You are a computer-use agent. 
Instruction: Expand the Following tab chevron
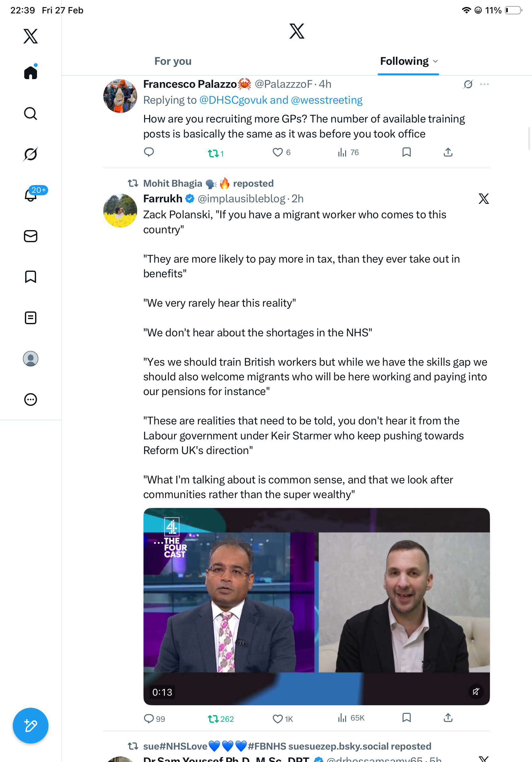pyautogui.click(x=435, y=61)
